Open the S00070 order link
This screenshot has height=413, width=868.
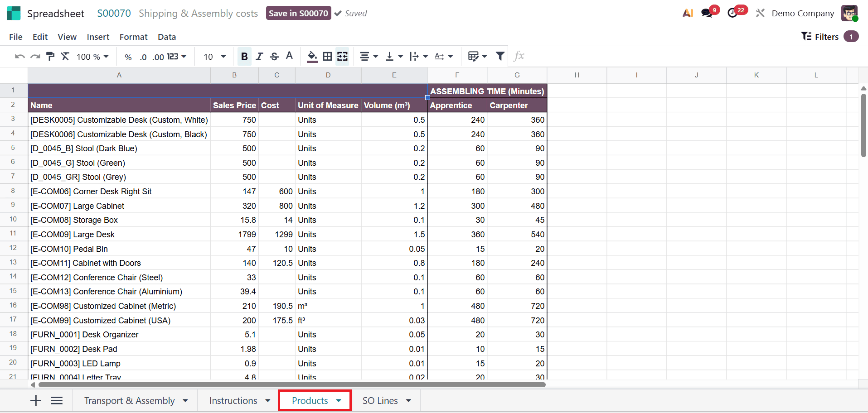click(x=114, y=13)
